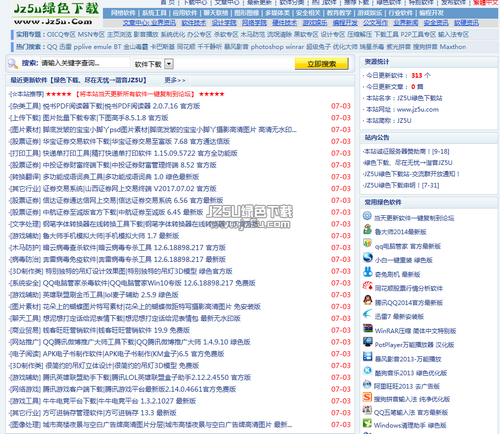500x434 pixels.
Task: Click the yellow 立即搜索 button
Action: [321, 64]
